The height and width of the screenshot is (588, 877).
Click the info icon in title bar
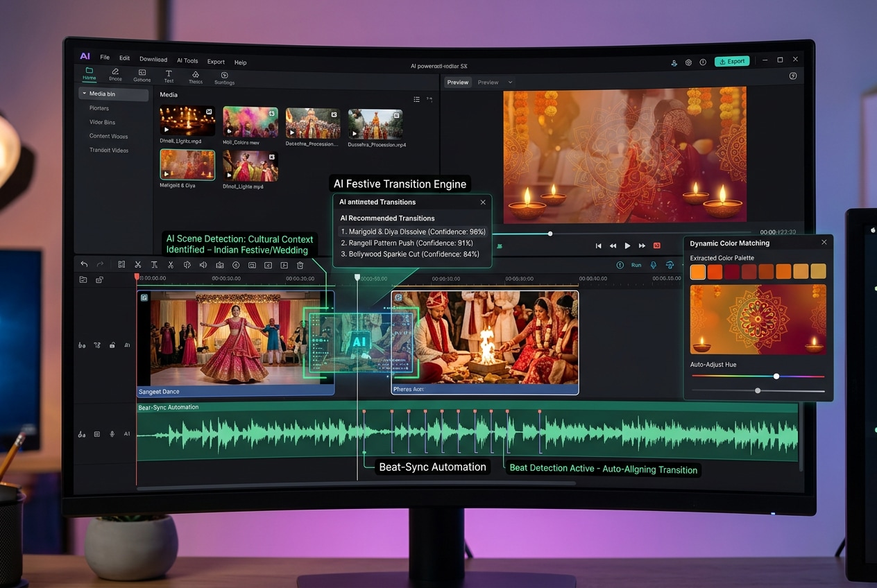(x=703, y=62)
